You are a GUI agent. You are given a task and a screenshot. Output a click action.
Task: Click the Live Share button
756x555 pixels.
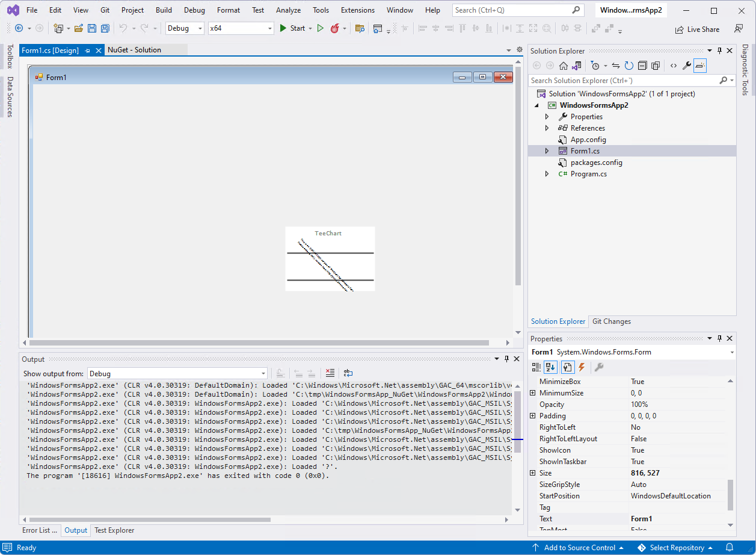(697, 29)
